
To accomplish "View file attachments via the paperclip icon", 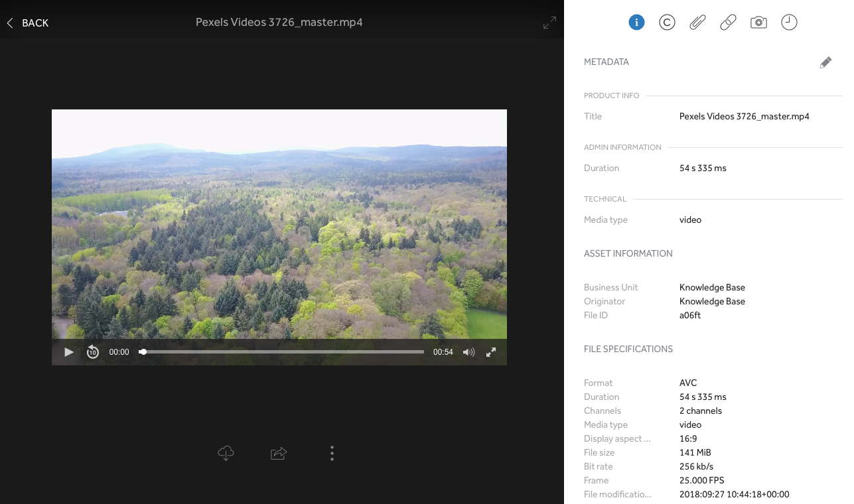I will pos(697,22).
